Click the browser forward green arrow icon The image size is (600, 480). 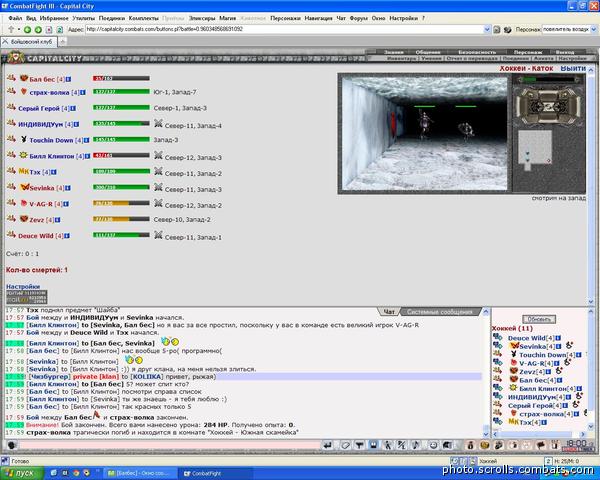(x=38, y=29)
